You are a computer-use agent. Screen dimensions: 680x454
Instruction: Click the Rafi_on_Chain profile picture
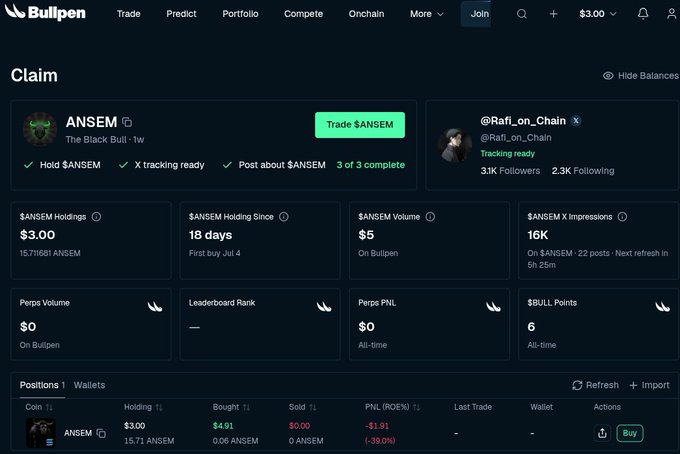pyautogui.click(x=454, y=145)
